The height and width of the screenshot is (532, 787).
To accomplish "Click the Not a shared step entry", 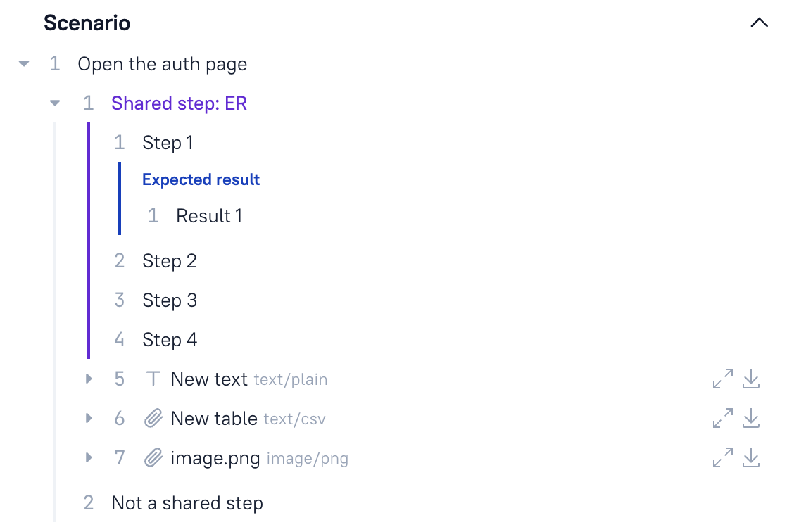I will click(187, 503).
